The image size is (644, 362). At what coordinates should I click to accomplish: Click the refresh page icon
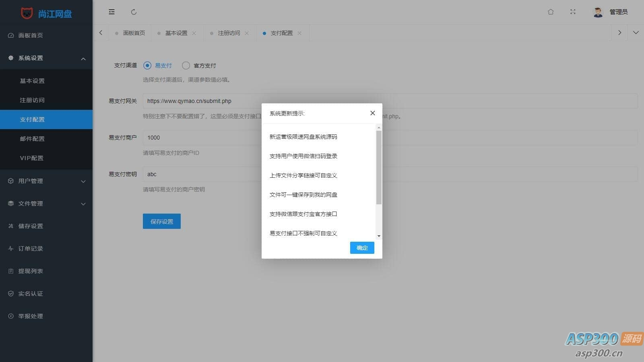point(134,12)
